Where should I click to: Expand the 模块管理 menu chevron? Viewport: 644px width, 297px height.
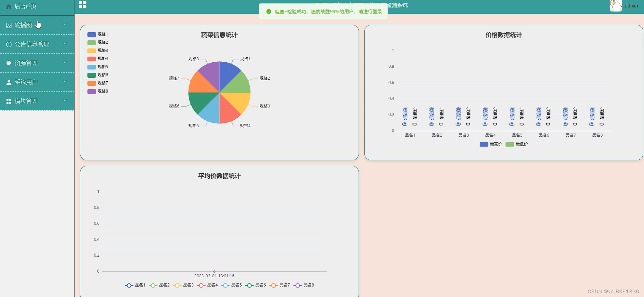click(x=65, y=101)
